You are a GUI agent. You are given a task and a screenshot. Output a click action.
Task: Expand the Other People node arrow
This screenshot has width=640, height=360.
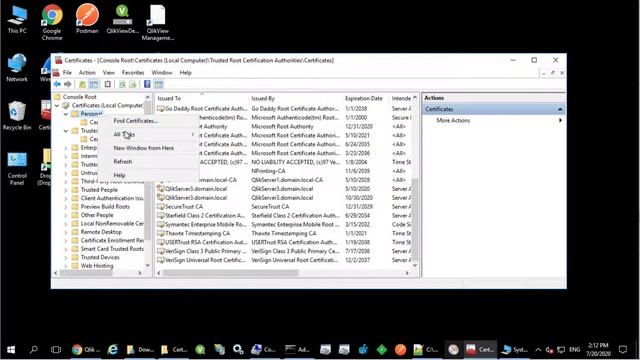tap(66, 215)
